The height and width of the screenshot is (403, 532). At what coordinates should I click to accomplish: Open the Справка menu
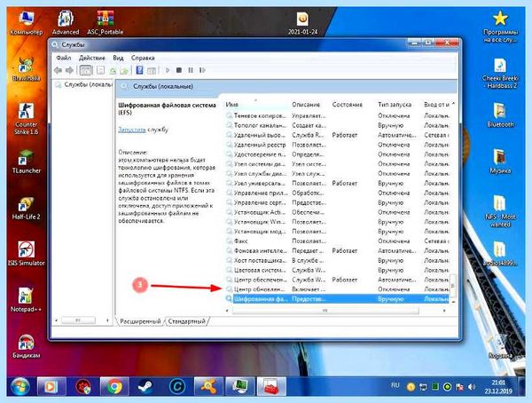click(x=143, y=58)
